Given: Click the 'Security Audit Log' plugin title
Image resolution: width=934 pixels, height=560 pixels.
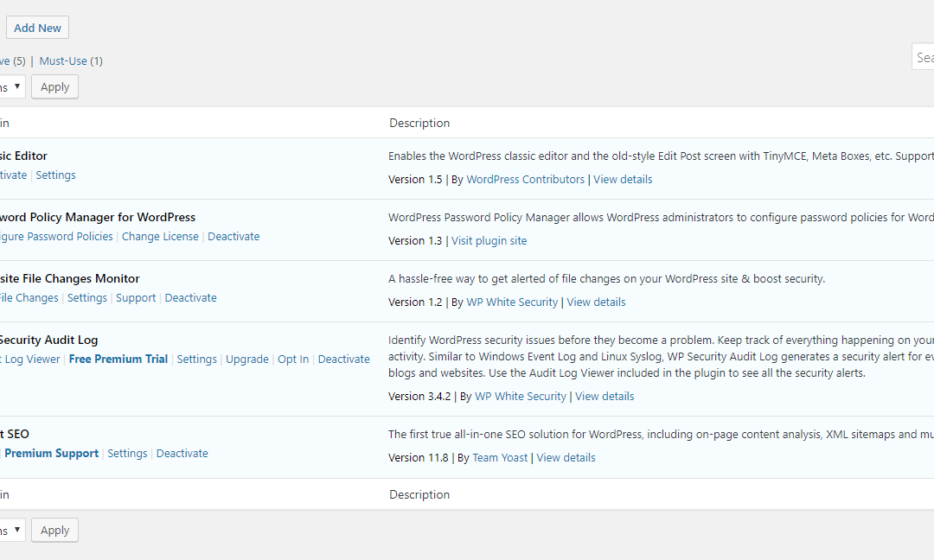Looking at the screenshot, I should pos(48,340).
